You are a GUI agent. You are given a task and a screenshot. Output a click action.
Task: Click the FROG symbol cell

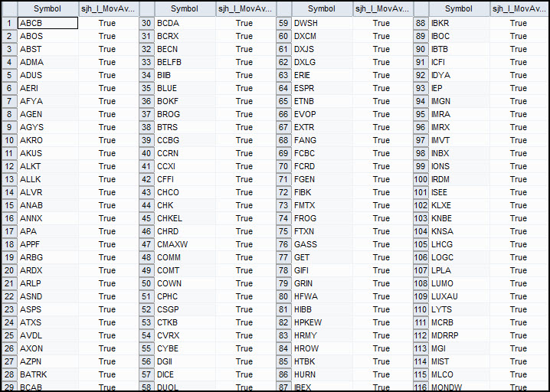(322, 218)
